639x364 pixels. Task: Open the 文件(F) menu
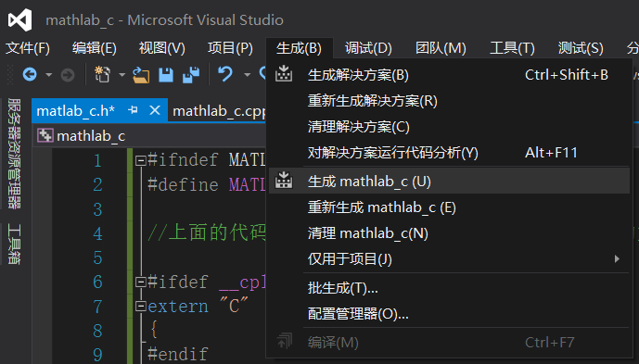pos(27,48)
